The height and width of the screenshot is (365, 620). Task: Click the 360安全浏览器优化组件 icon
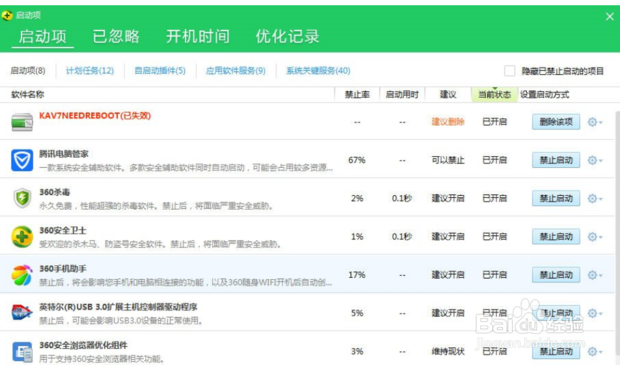click(x=22, y=351)
